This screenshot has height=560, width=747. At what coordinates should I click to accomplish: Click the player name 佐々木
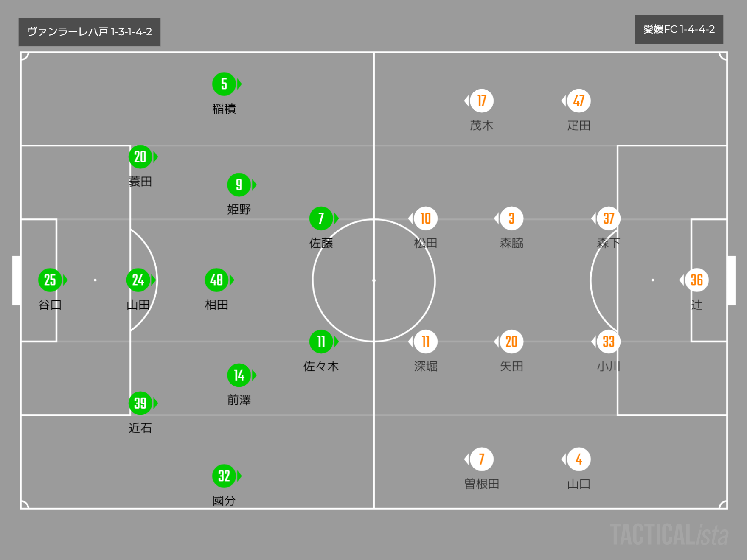(321, 366)
